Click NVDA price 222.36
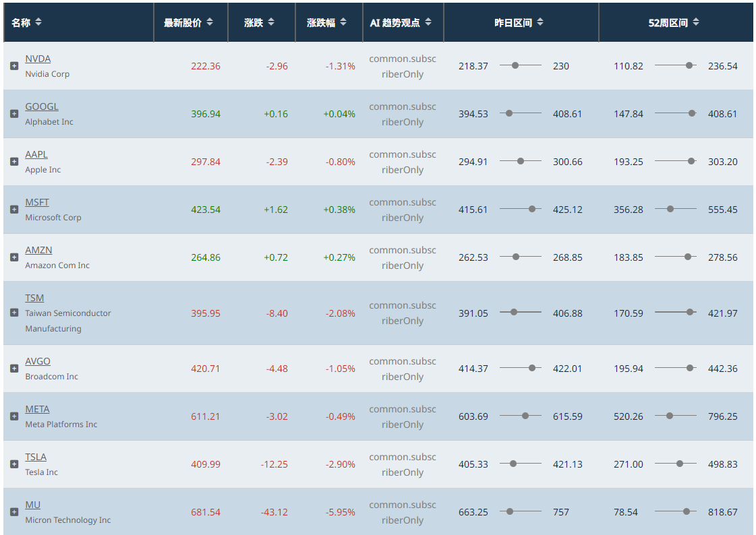756x535 pixels. (x=206, y=66)
